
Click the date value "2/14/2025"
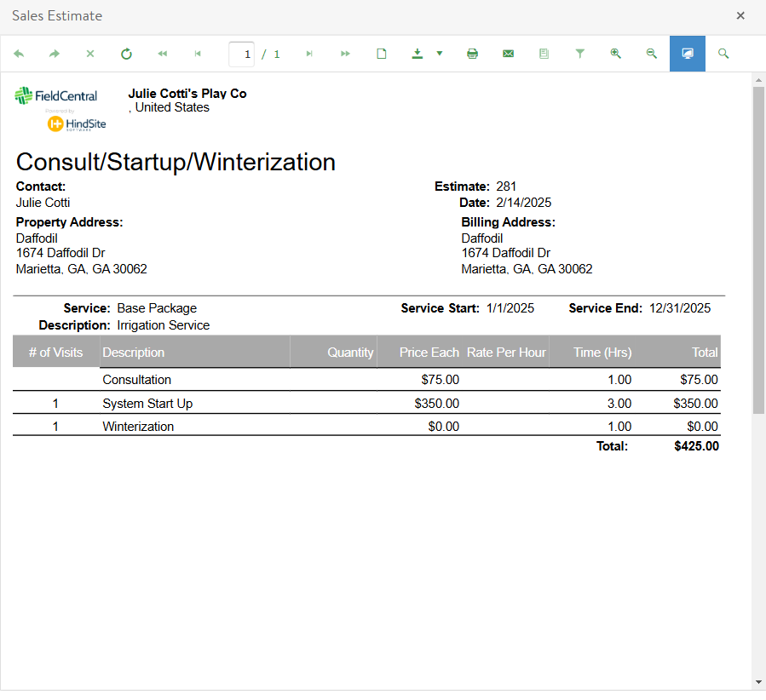pos(524,203)
